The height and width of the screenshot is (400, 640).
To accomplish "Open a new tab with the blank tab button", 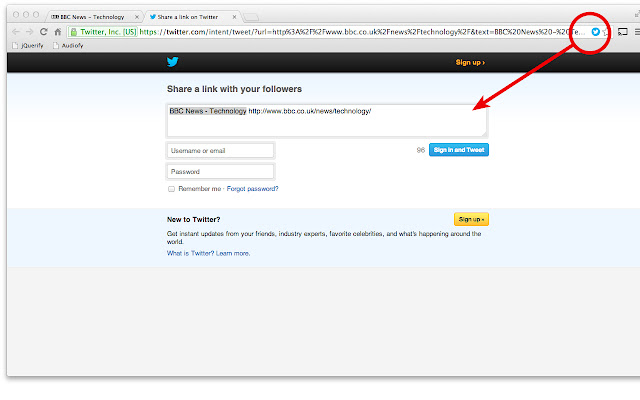I will pos(251,17).
